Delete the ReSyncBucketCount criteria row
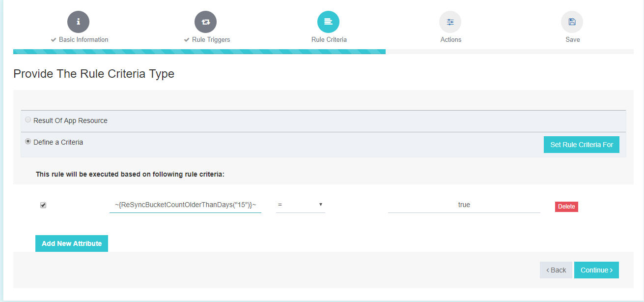The height and width of the screenshot is (302, 644). click(566, 207)
